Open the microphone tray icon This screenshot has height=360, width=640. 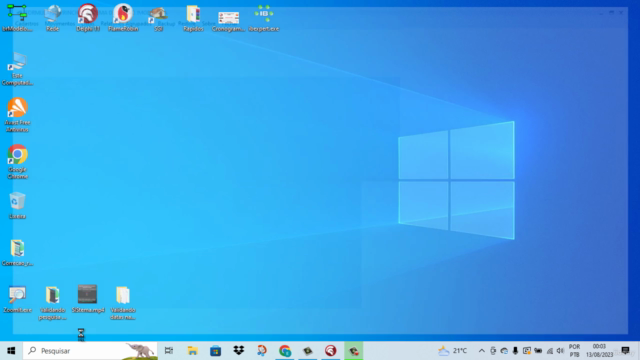515,351
